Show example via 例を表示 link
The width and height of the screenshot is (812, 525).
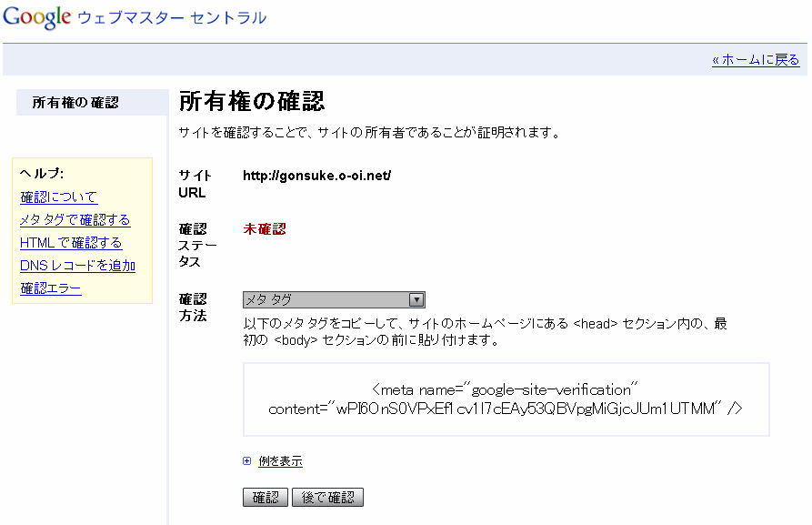click(x=280, y=460)
